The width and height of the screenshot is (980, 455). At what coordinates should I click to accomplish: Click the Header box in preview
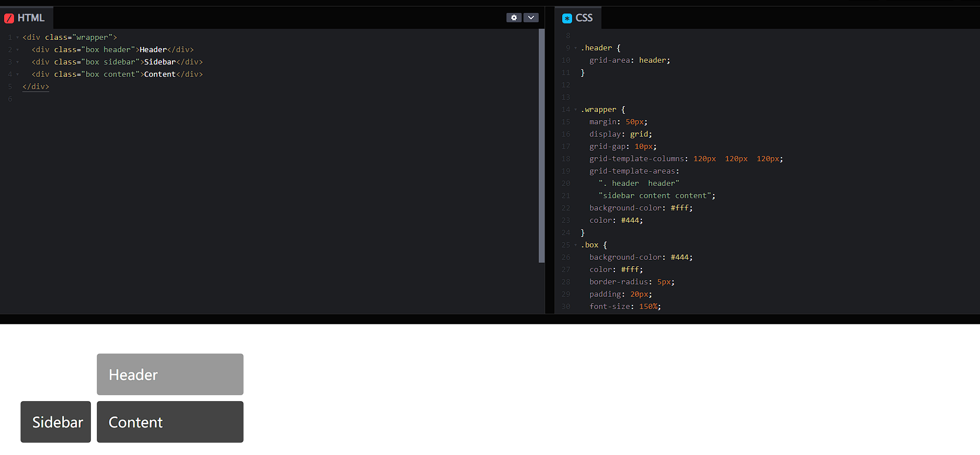tap(170, 374)
